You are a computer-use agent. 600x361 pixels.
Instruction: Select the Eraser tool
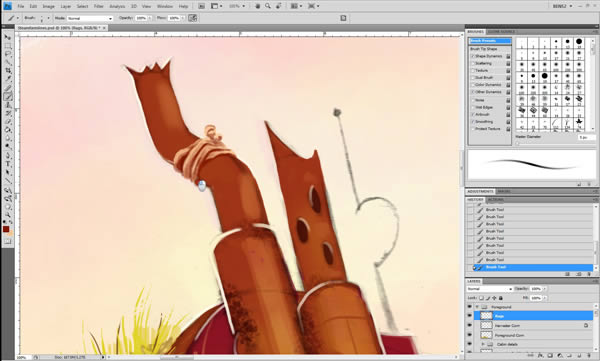click(7, 122)
